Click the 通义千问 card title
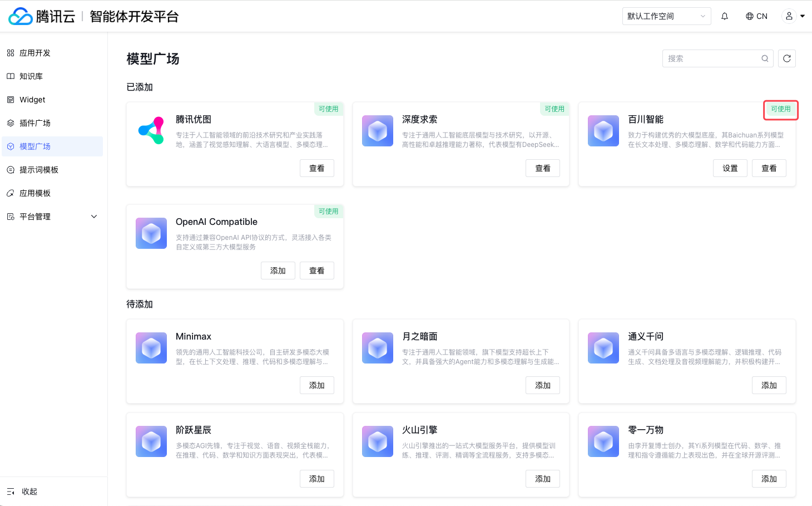This screenshot has width=812, height=506. [x=646, y=337]
